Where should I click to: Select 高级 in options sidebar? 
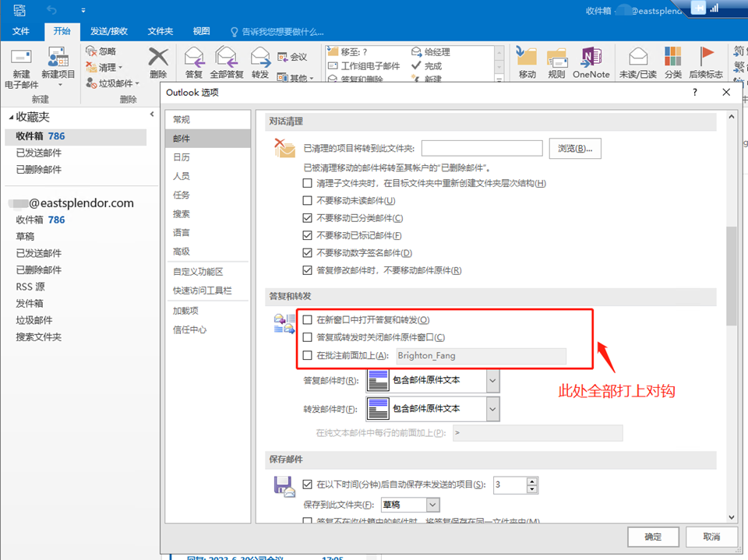point(182,252)
